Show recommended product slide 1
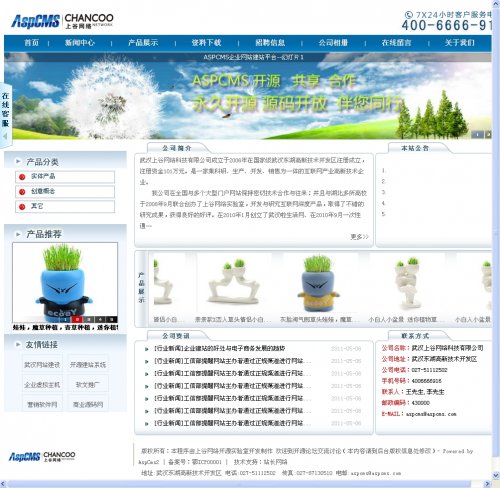 (65, 319)
